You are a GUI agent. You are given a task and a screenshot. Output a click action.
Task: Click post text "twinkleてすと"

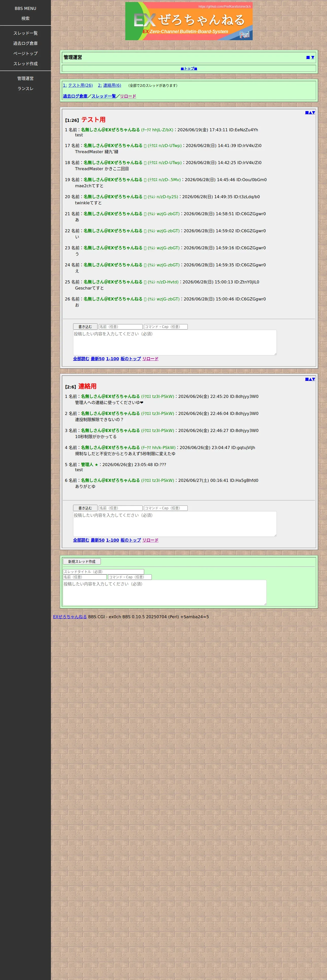[x=88, y=203]
